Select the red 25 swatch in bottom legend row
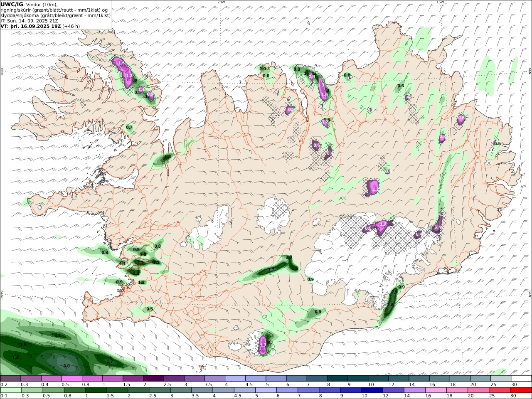 click(x=500, y=390)
